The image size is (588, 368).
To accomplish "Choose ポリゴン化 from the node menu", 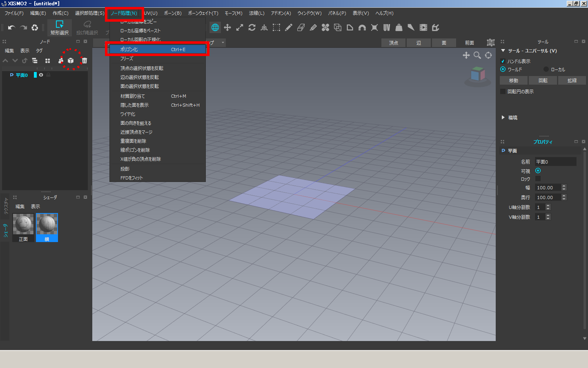I will click(158, 49).
